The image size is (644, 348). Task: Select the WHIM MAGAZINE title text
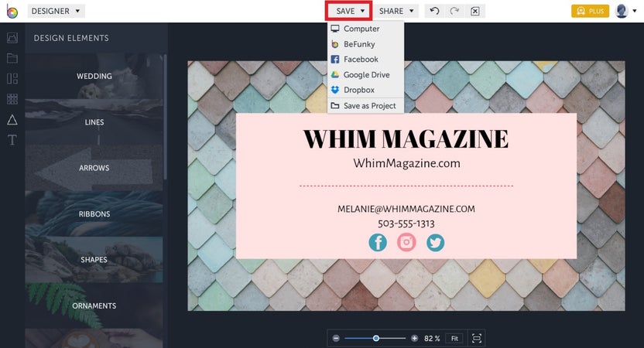(406, 138)
